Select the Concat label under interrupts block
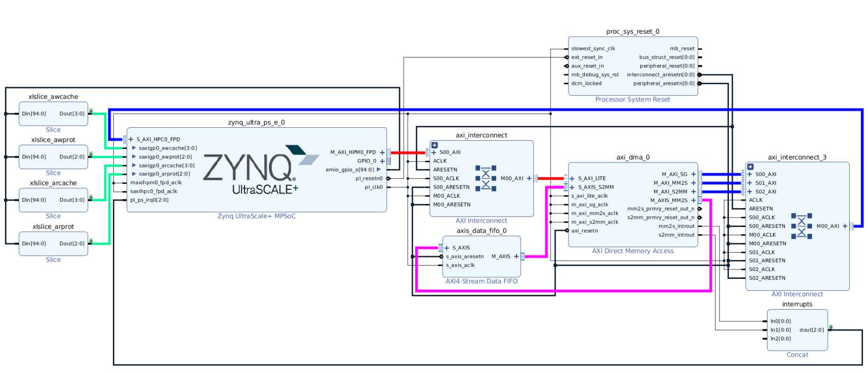Viewport: 868px width, 373px height. (797, 355)
